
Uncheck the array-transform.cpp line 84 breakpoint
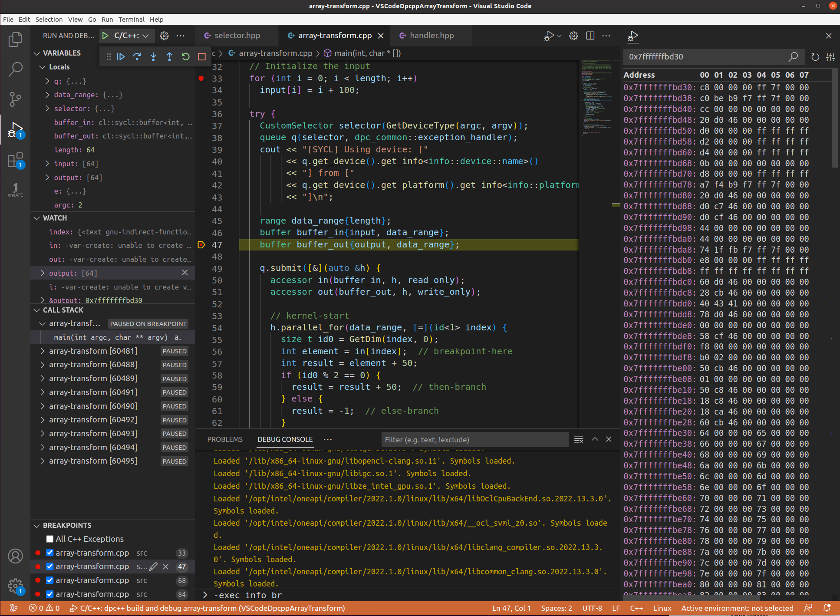point(49,594)
